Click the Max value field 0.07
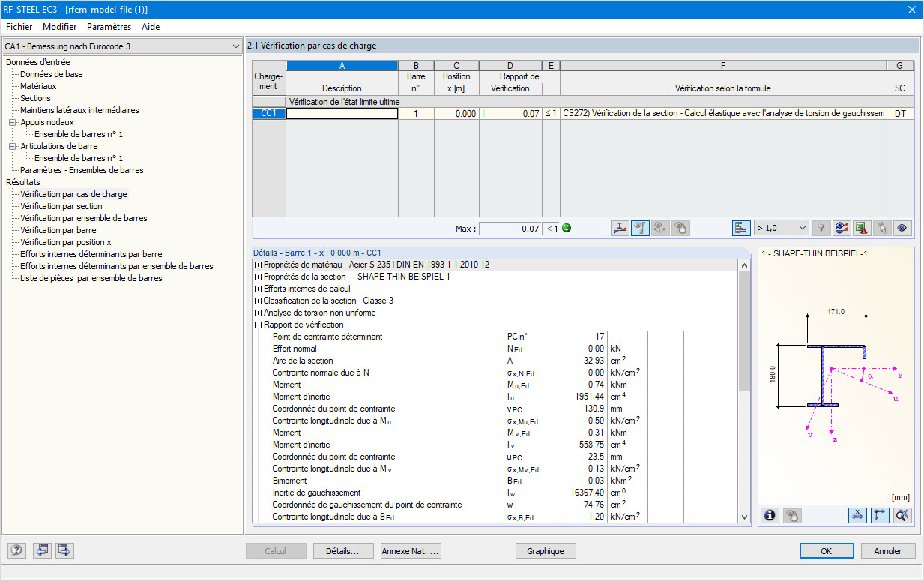The image size is (924, 581). pyautogui.click(x=510, y=229)
